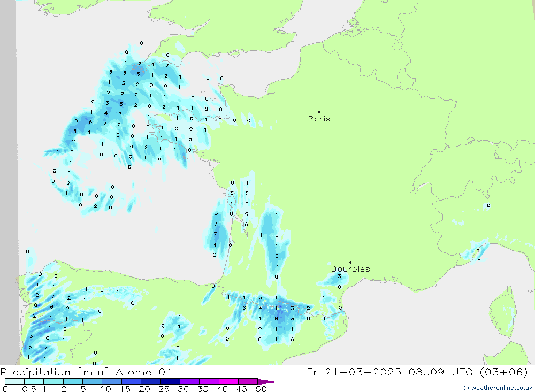Image resolution: width=535 pixels, height=392 pixels.
Task: Click the forecast offset '(03+06)'
Action: (x=504, y=372)
